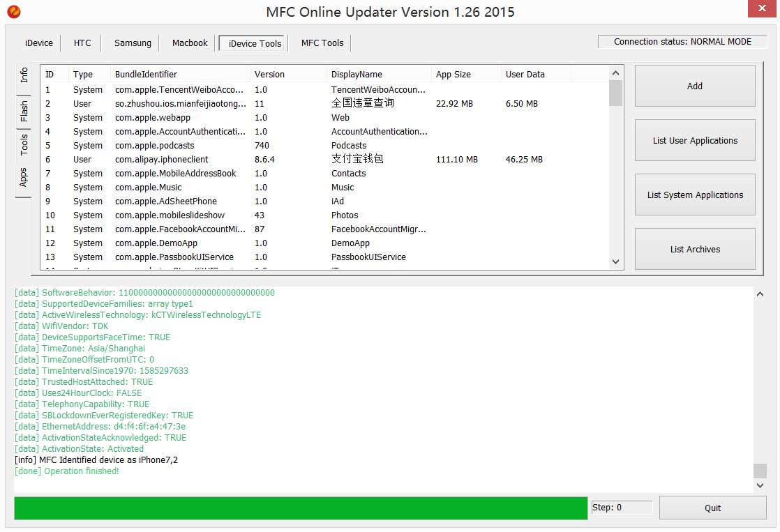Select the vertical Tools tab
The width and height of the screenshot is (780, 532).
point(24,144)
